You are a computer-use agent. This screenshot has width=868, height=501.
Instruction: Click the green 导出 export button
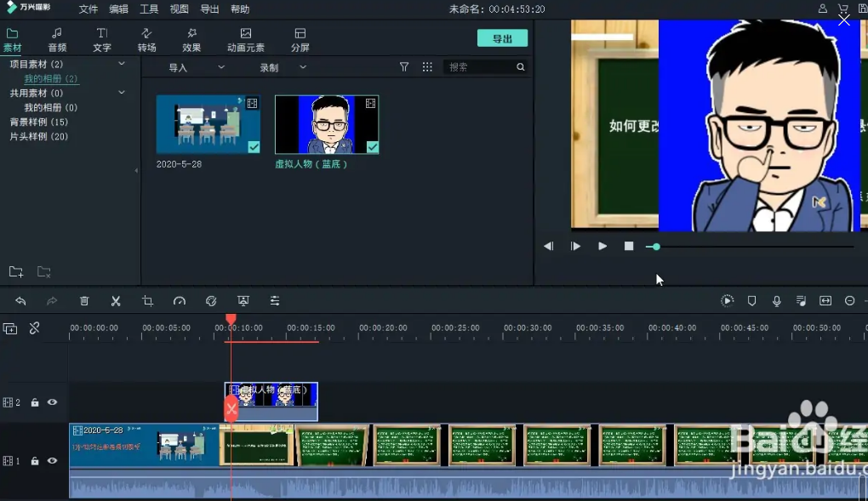502,38
